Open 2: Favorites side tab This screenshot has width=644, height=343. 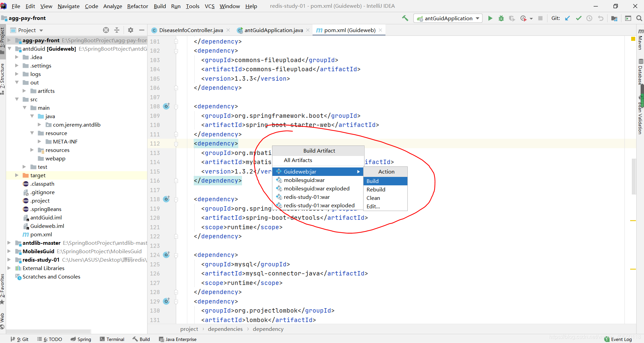[x=2, y=289]
